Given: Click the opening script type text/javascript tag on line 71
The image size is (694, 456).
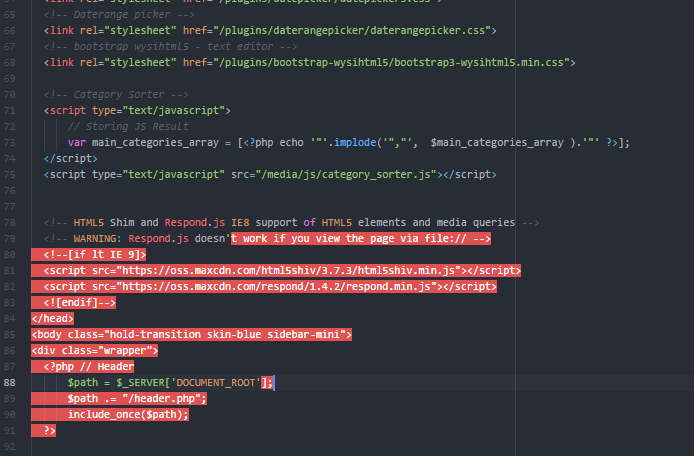Looking at the screenshot, I should click(137, 110).
